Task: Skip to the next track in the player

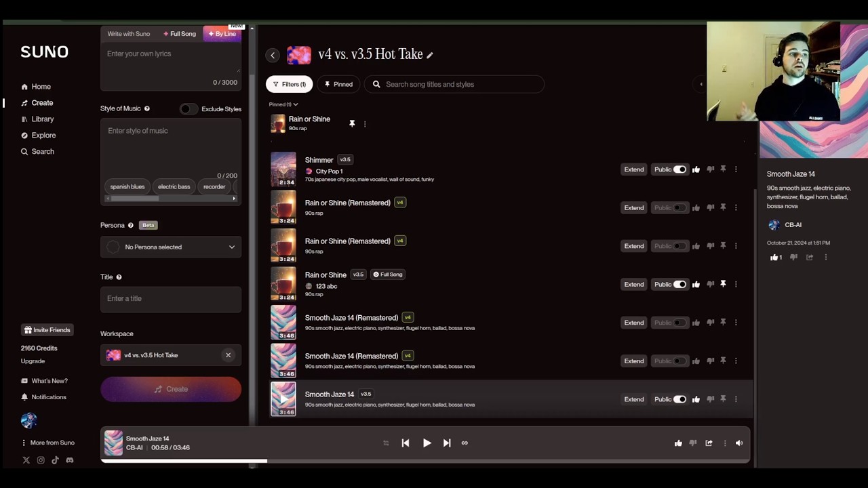Action: pos(447,443)
